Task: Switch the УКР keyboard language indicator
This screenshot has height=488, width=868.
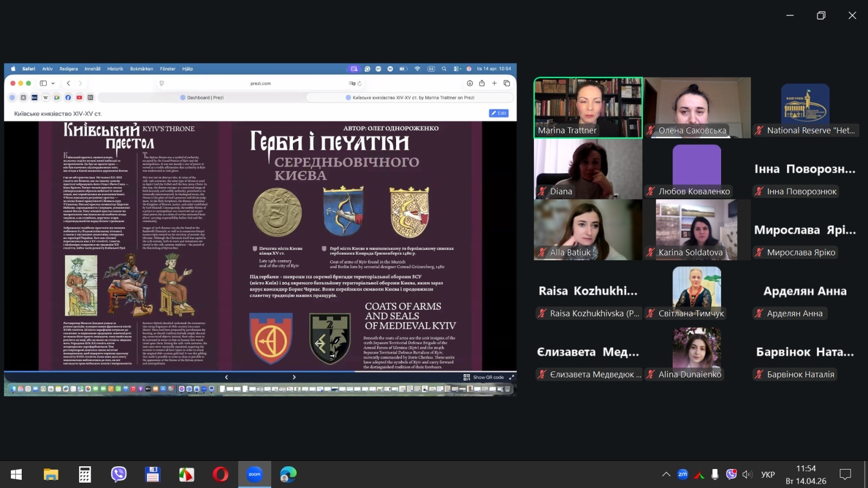Action: click(x=768, y=474)
